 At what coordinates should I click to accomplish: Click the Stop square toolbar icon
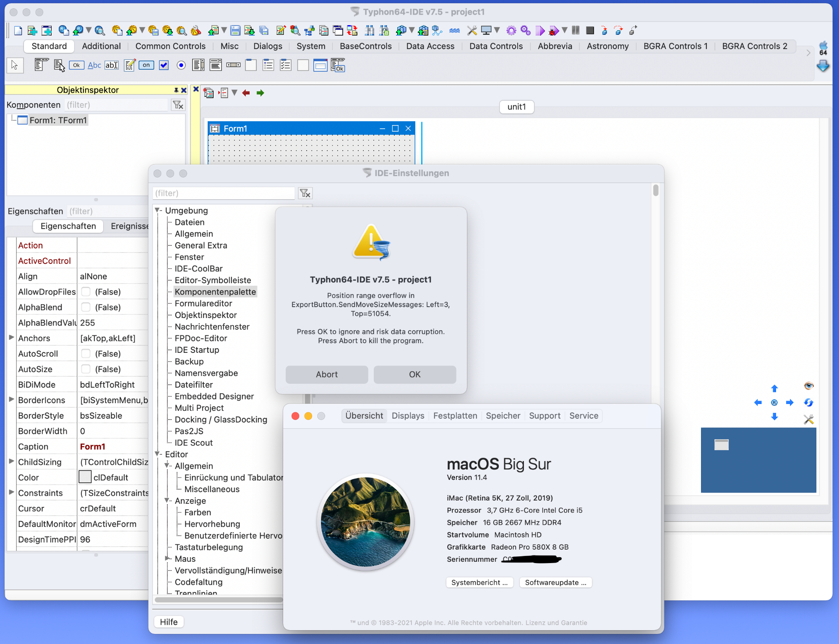tap(590, 30)
